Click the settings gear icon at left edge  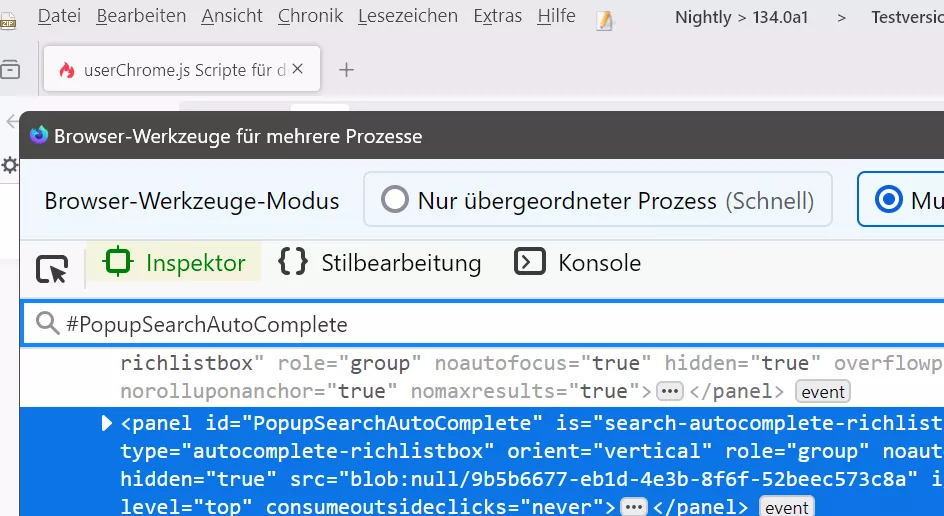coord(9,165)
